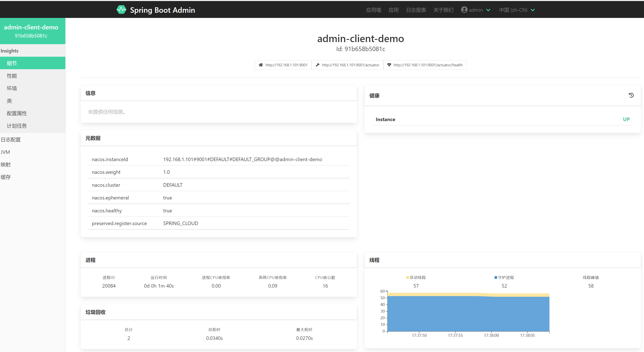Click the wrench icon for the actuator URL
Image resolution: width=644 pixels, height=352 pixels.
317,65
